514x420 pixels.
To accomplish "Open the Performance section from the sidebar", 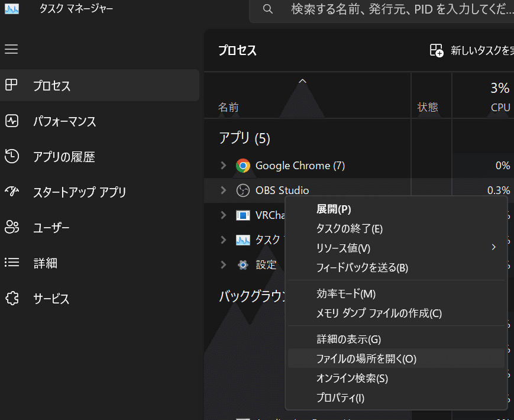I will pyautogui.click(x=12, y=121).
